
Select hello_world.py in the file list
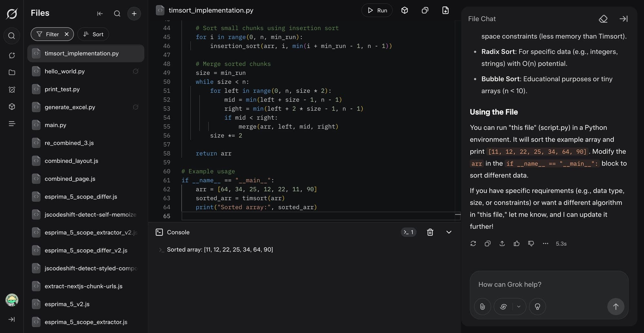65,71
